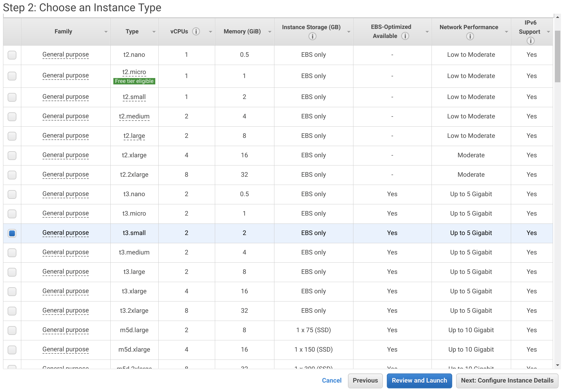The height and width of the screenshot is (392, 564).
Task: Click the Cancel link
Action: [x=332, y=380]
